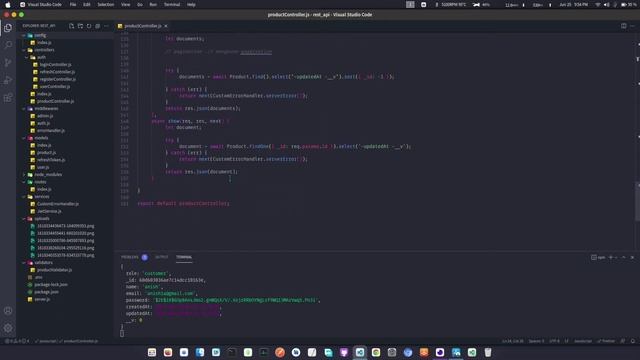Open the Terminal menu in the menu bar
The width and height of the screenshot is (640, 360).
coord(172,4)
